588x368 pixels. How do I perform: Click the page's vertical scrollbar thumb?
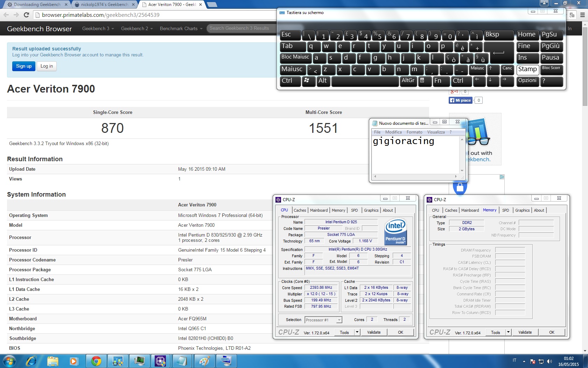click(585, 66)
